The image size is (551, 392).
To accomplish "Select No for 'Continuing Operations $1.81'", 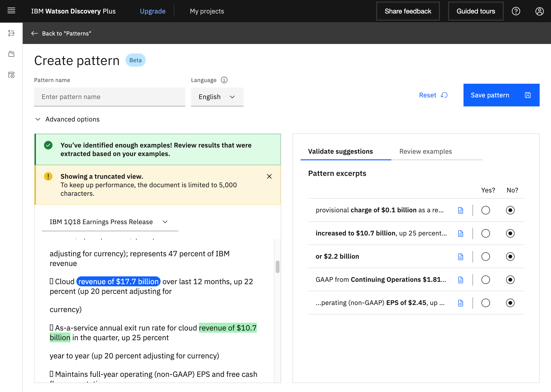I will click(x=510, y=280).
